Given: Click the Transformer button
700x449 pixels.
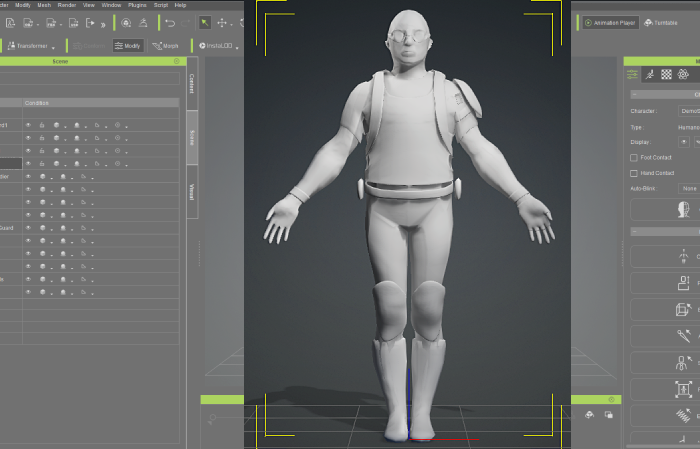Looking at the screenshot, I should coord(28,46).
